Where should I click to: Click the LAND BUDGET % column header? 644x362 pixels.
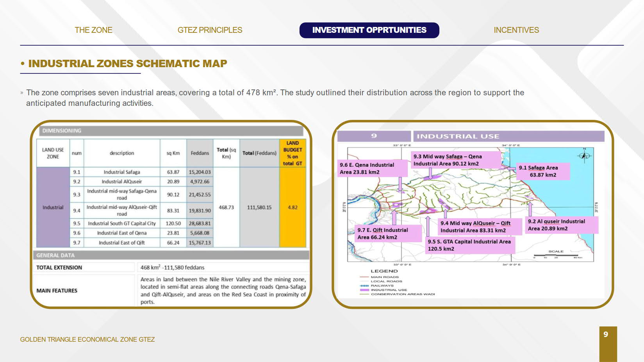(x=293, y=153)
